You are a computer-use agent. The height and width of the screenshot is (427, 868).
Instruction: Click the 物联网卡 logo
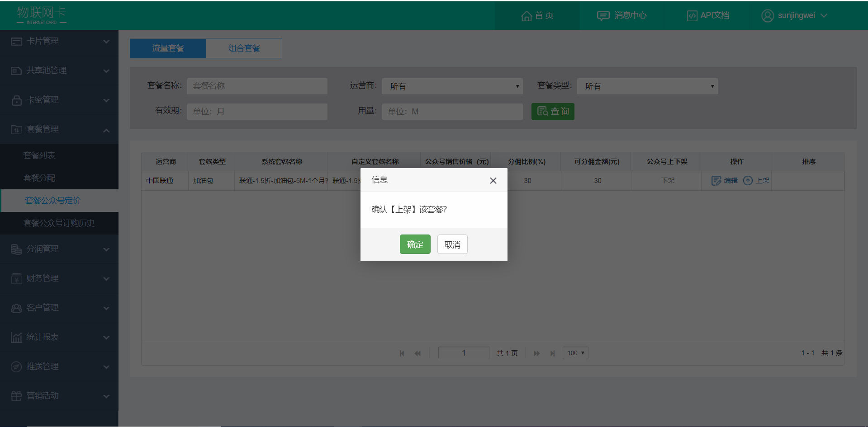click(42, 15)
